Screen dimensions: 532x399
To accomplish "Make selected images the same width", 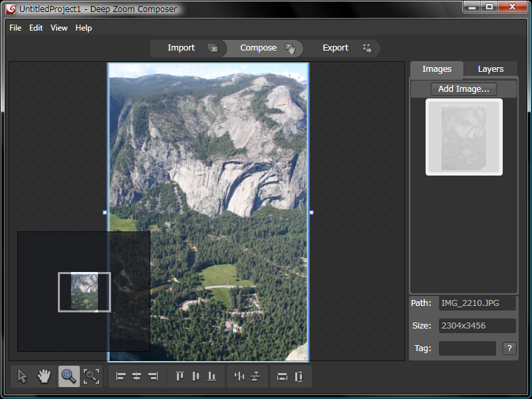I will (x=282, y=376).
